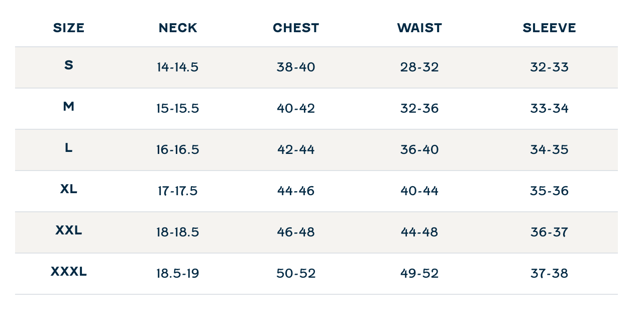The height and width of the screenshot is (327, 644).
Task: Select the M size row label
Action: pos(69,106)
